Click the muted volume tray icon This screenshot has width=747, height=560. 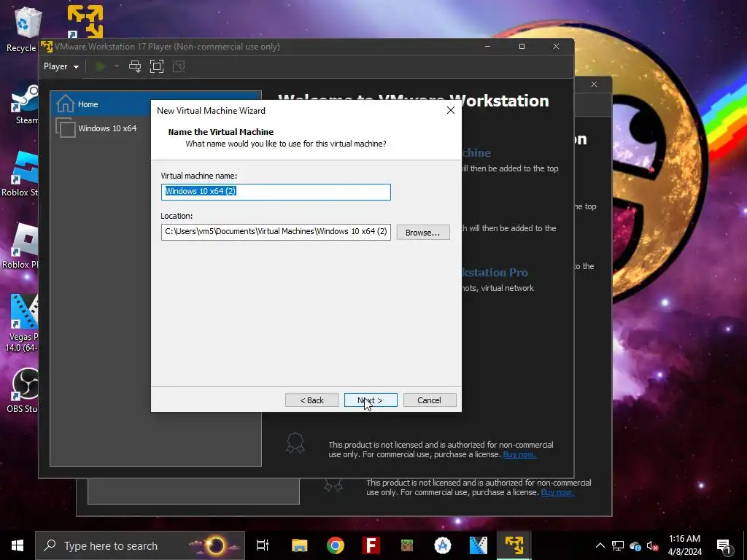click(653, 545)
